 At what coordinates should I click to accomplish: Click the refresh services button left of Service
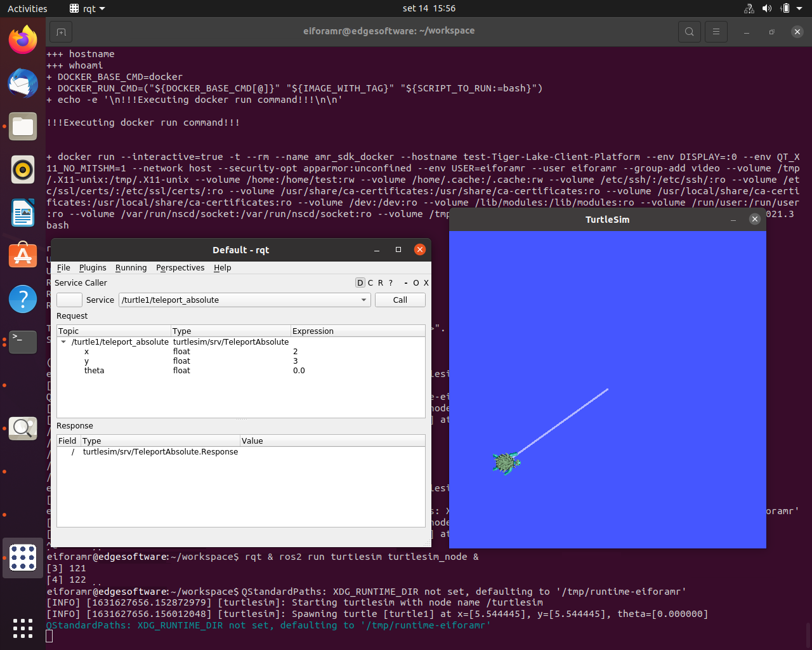point(69,300)
